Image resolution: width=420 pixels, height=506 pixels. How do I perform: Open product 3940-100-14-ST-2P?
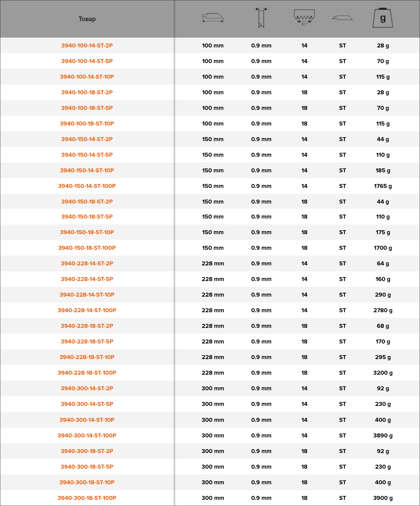coord(87,46)
